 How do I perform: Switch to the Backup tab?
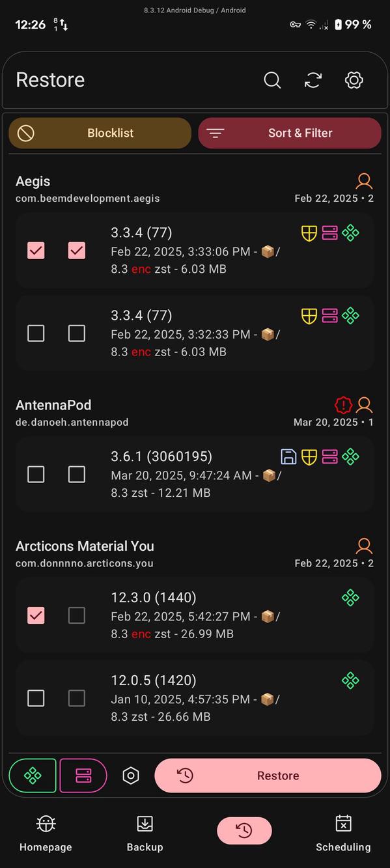(x=145, y=833)
